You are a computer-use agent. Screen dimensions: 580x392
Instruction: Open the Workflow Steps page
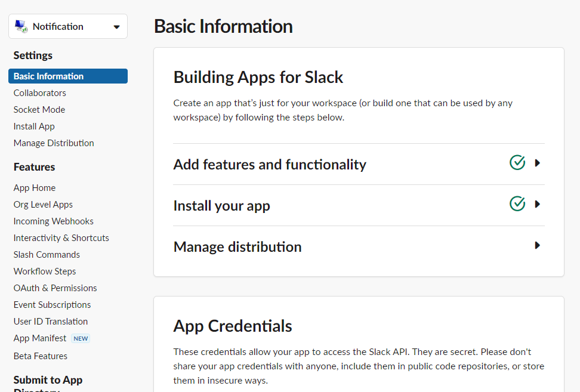(x=45, y=271)
